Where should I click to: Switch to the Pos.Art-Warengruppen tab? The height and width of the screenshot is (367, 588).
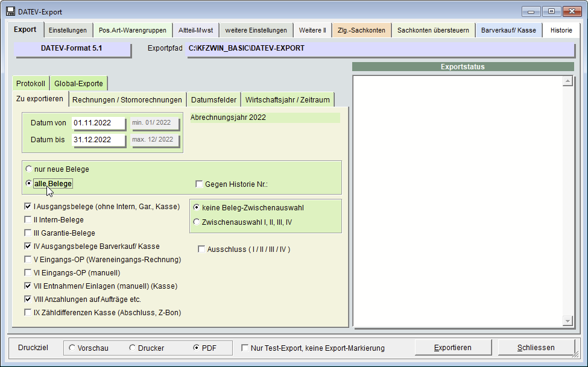[x=132, y=30]
